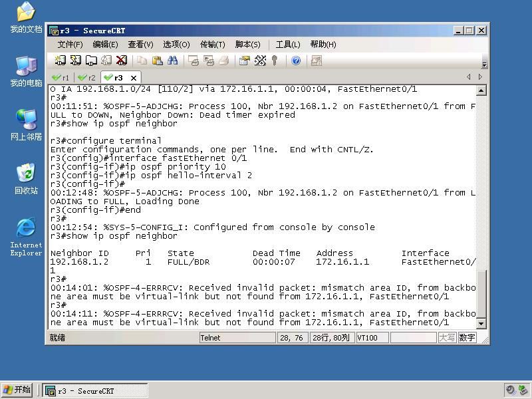Screen dimensions: 532x399
Task: Switch to the r1 session tab
Action: click(61, 78)
